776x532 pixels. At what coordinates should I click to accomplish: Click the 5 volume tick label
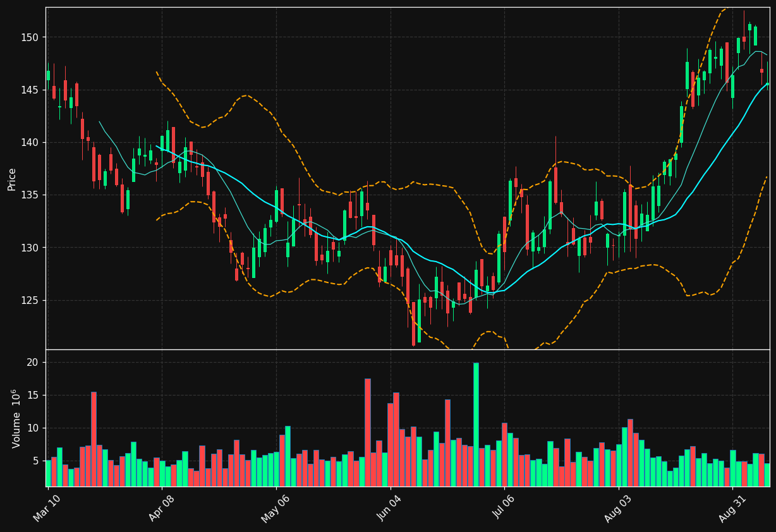coord(35,461)
